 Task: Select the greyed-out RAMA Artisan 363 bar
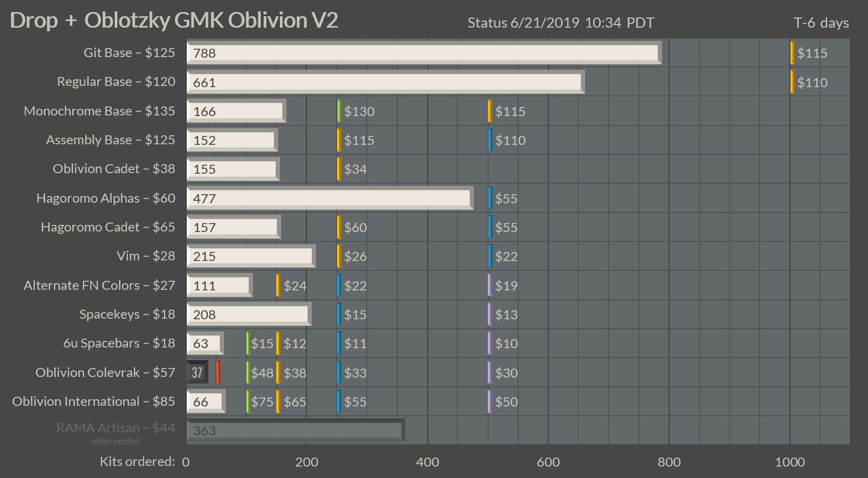[295, 431]
